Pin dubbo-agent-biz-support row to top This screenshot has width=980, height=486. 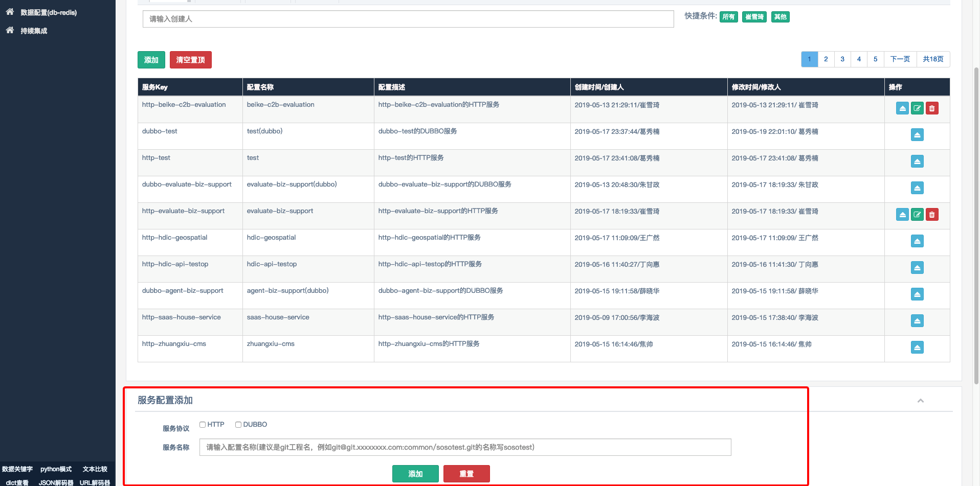[x=917, y=294]
